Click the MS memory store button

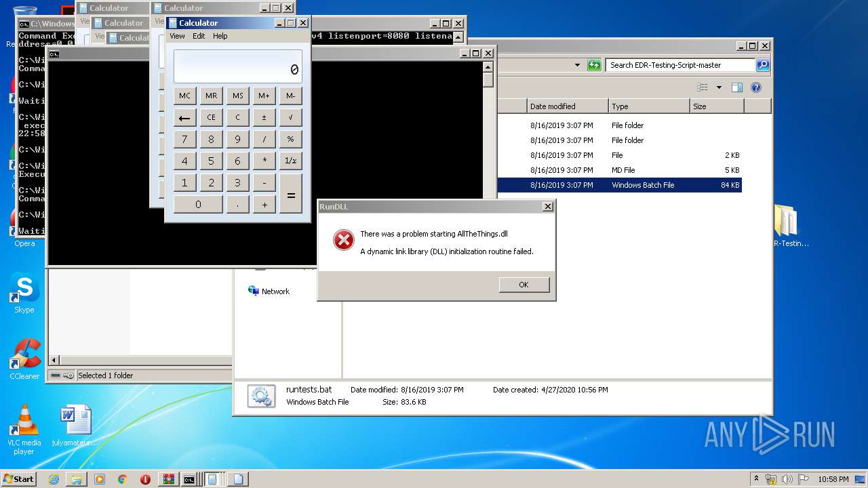pyautogui.click(x=237, y=96)
